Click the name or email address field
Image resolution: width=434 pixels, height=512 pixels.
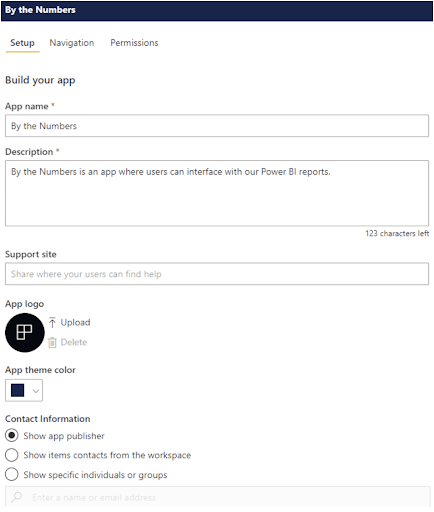(x=217, y=497)
